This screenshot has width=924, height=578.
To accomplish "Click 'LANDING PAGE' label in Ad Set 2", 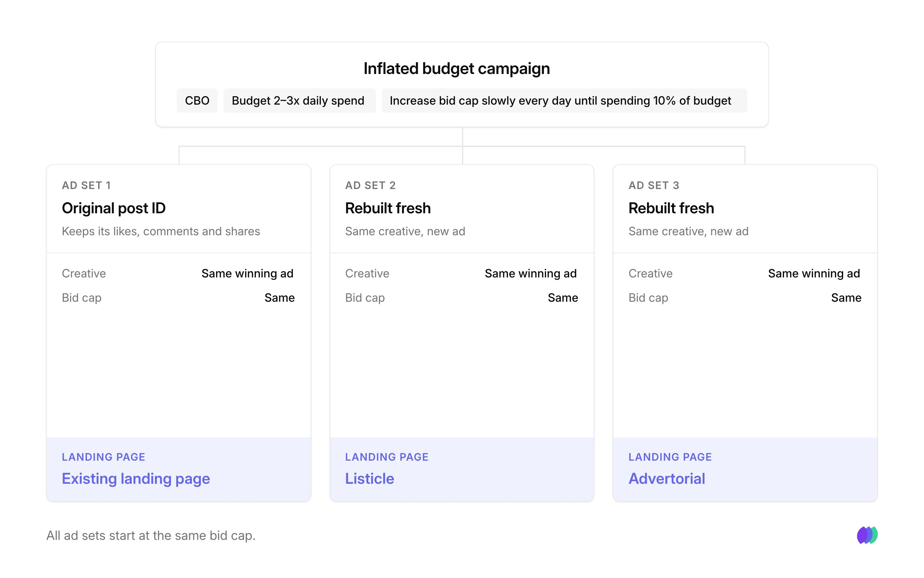I will pos(387,457).
